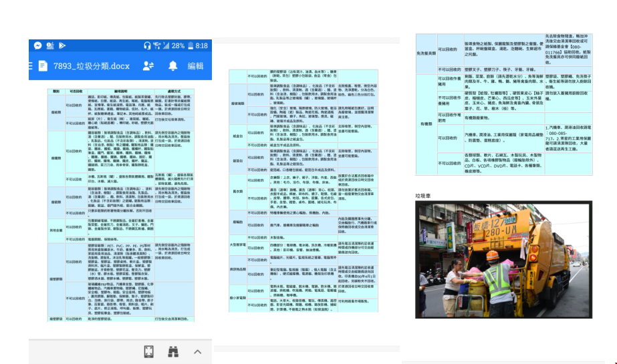The height and width of the screenshot is (364, 617).
Task: Tap the Messenger notification icon in status bar
Action: [x=37, y=45]
